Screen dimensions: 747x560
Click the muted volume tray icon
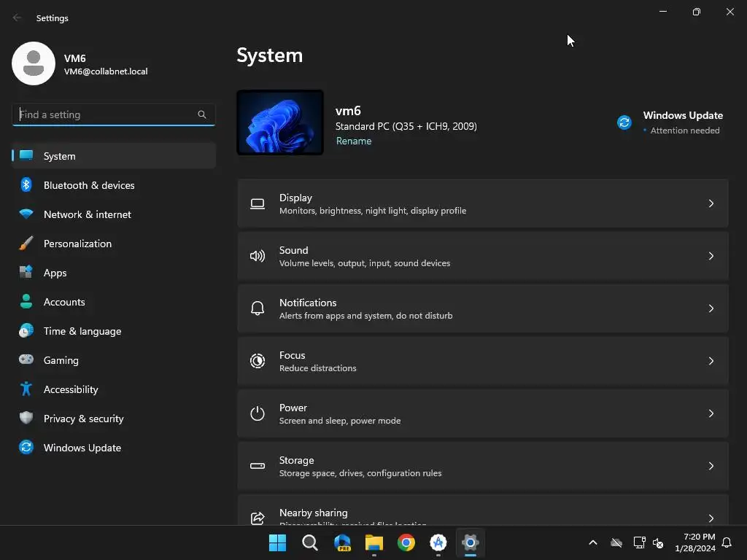(x=659, y=542)
